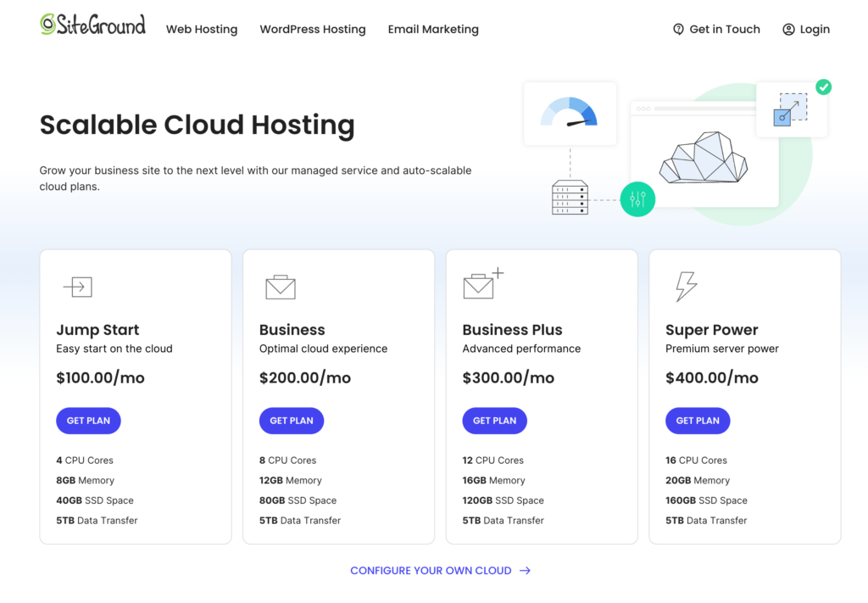The width and height of the screenshot is (868, 603).
Task: Open the WordPress Hosting menu item
Action: point(312,29)
